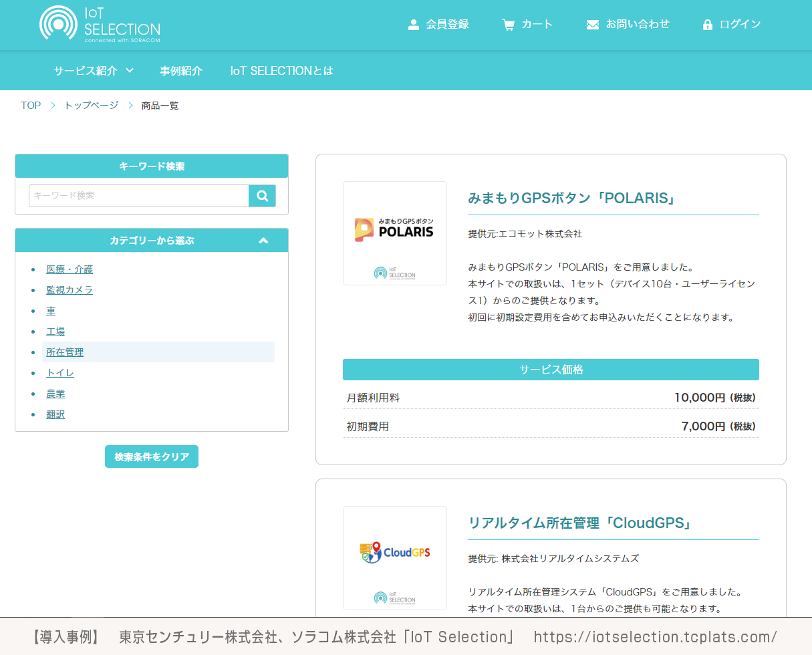Click 提供元: 株式会社リアルタイムシステムズ text
The image size is (812, 655).
[x=553, y=559]
